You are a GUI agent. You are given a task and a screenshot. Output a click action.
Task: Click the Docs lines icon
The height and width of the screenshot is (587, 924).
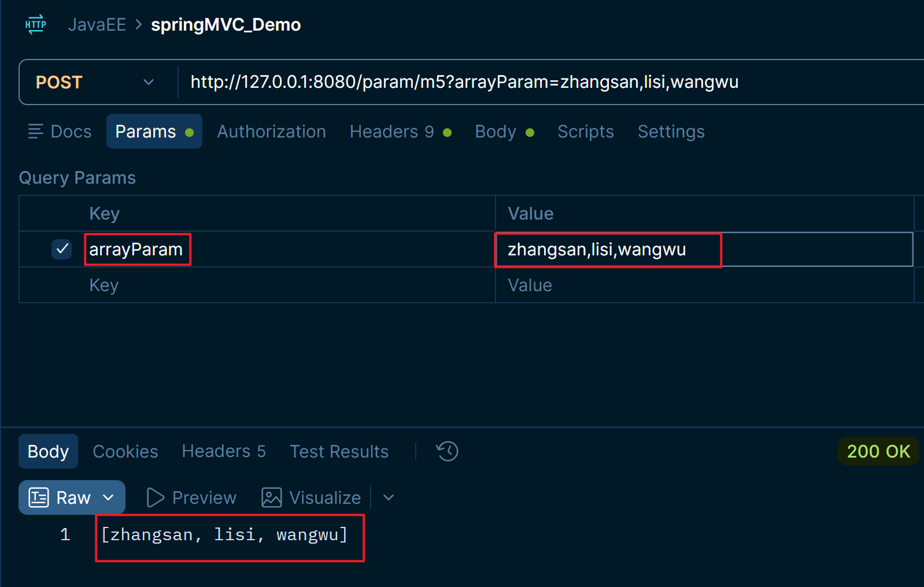(36, 131)
